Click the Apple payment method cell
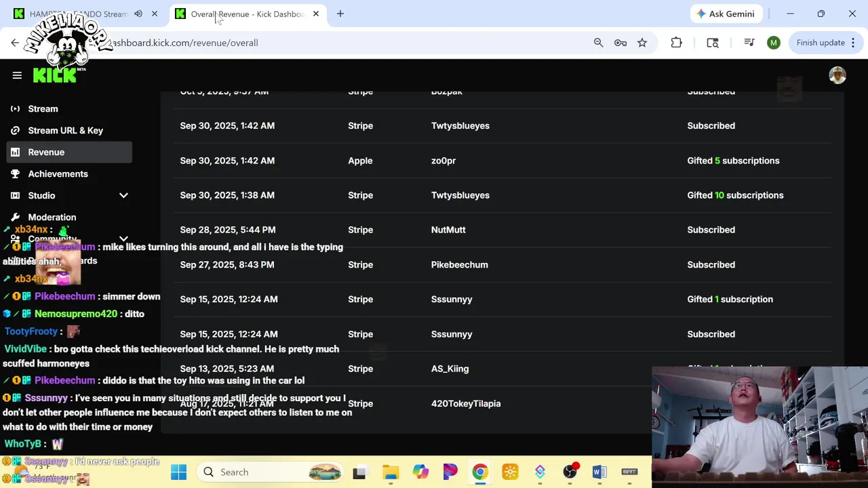This screenshot has height=488, width=868. pos(360,161)
